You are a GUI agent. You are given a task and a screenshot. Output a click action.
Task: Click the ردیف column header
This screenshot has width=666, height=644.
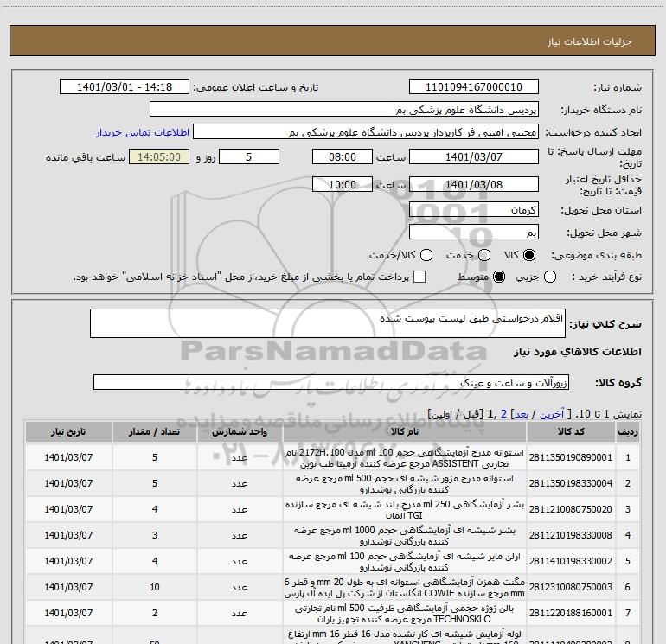628,431
